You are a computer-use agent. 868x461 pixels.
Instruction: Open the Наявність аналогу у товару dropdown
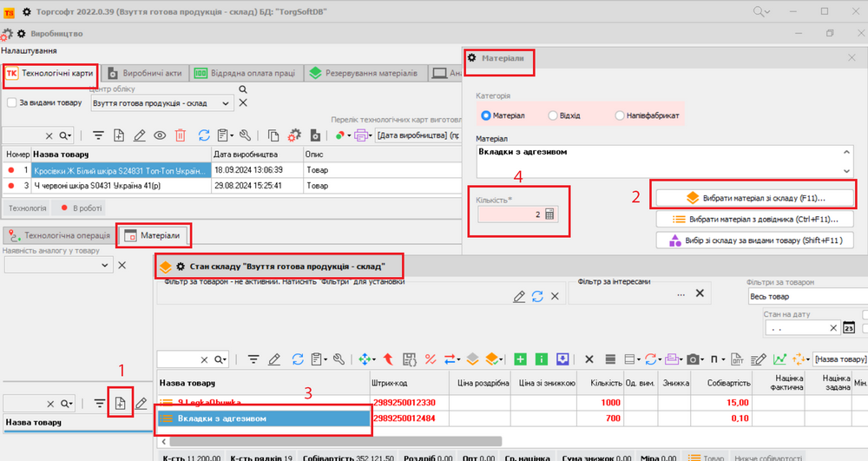(106, 265)
